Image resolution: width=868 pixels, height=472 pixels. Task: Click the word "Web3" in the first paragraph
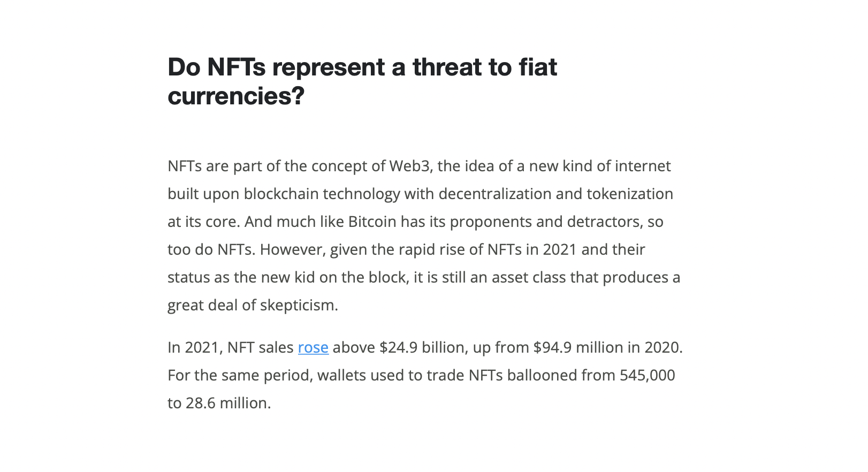coord(409,166)
